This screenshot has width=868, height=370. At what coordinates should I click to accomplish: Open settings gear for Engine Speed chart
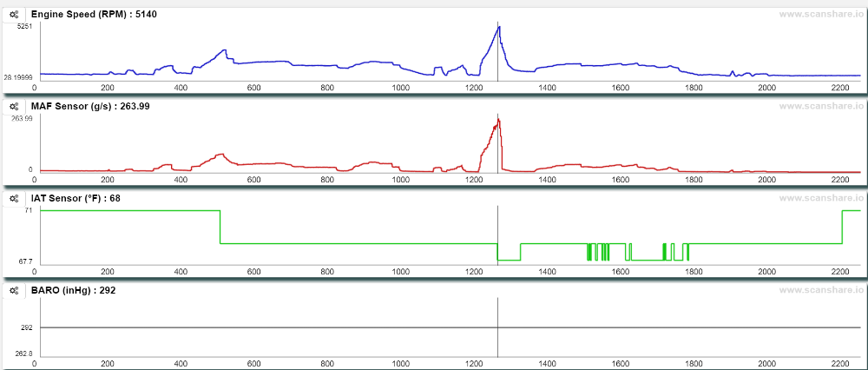click(x=15, y=15)
